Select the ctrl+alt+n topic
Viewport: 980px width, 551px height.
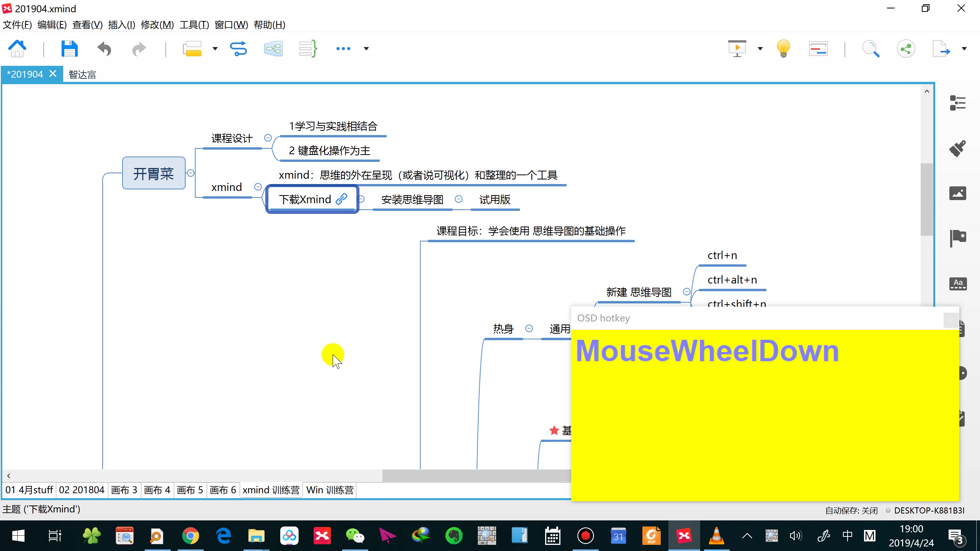[732, 280]
